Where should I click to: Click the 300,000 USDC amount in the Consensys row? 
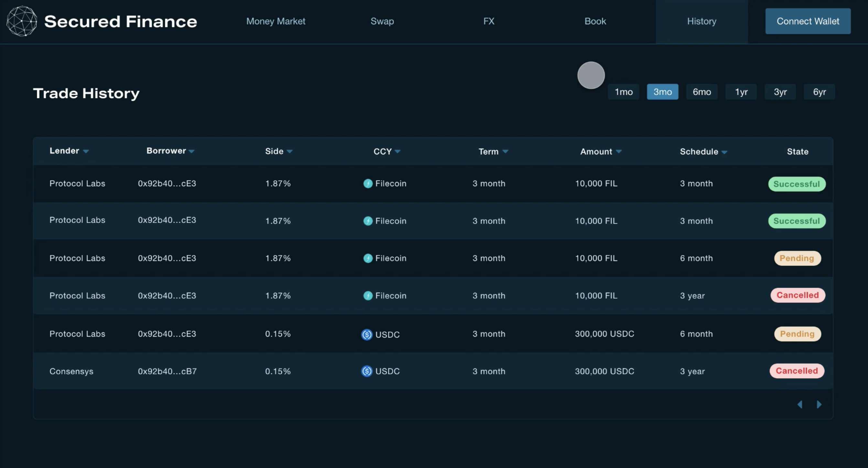click(x=604, y=371)
